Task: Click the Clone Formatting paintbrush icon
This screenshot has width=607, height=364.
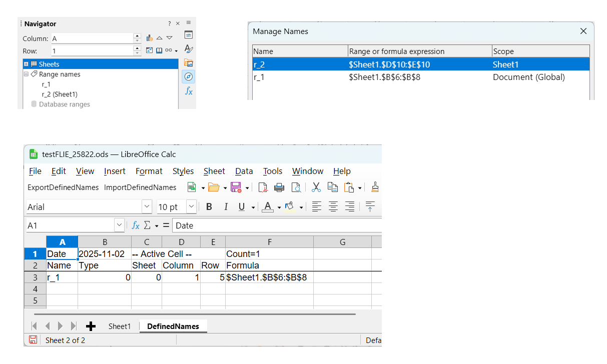Action: coord(375,187)
